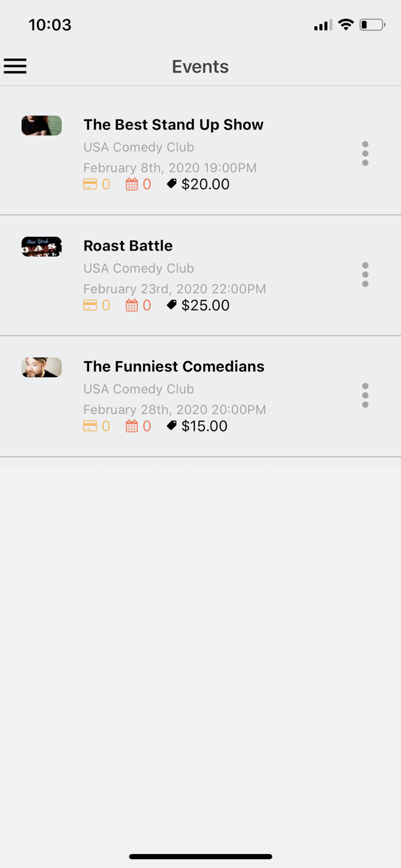
Task: Click the ticket icon on Roast Battle
Action: pyautogui.click(x=91, y=305)
